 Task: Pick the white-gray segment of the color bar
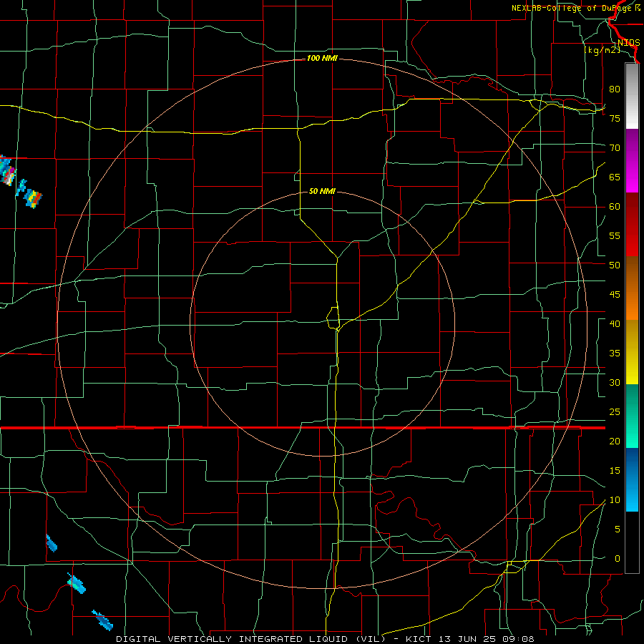pos(632,96)
